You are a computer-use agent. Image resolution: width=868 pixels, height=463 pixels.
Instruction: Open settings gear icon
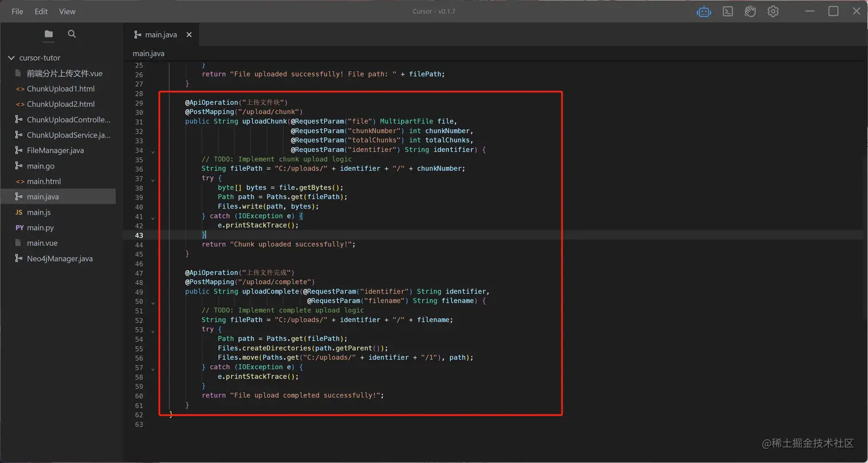pos(773,11)
